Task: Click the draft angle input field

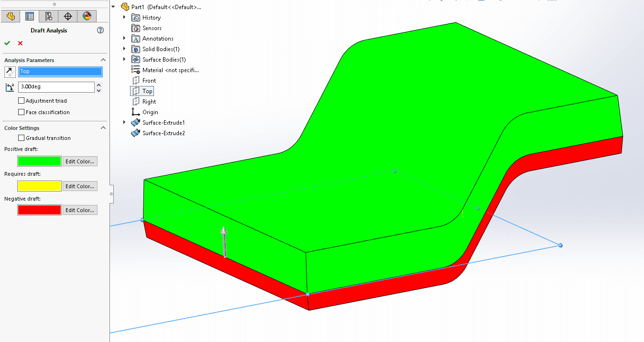Action: (x=56, y=87)
